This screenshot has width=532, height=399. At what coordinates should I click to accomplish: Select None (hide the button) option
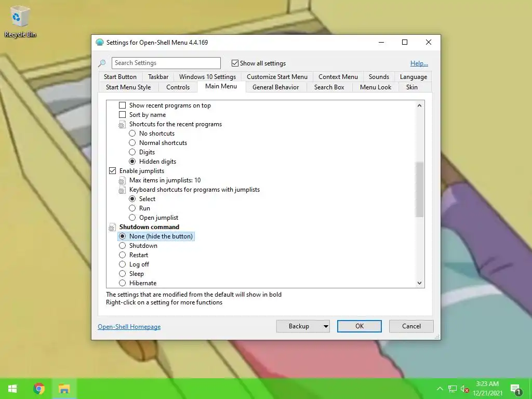[123, 236]
